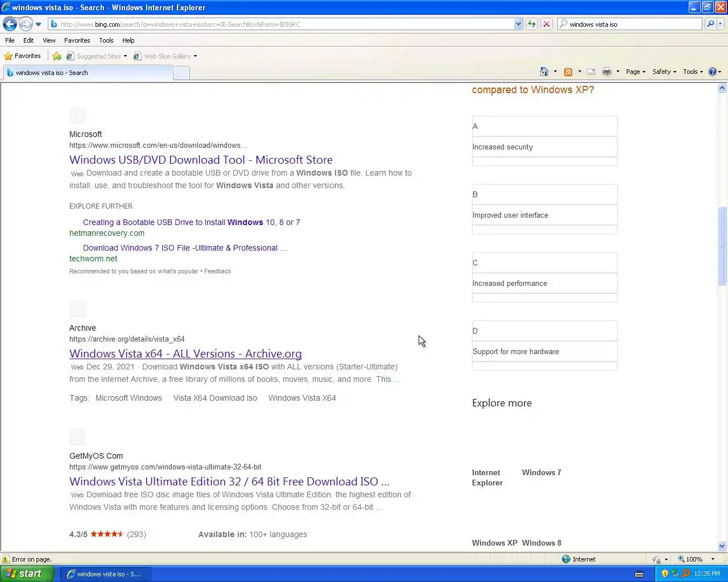The height and width of the screenshot is (582, 728).
Task: Open the Favorites menu
Action: coord(77,40)
